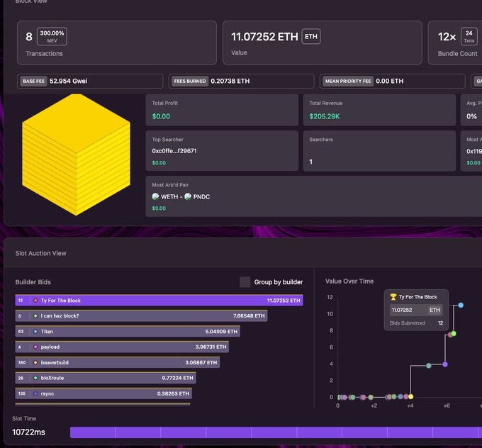Click the teal bid point on the step at value 4

[429, 366]
